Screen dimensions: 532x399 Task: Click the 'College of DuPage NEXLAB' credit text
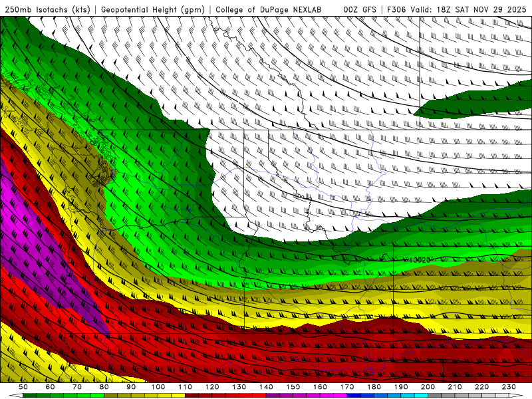point(268,9)
